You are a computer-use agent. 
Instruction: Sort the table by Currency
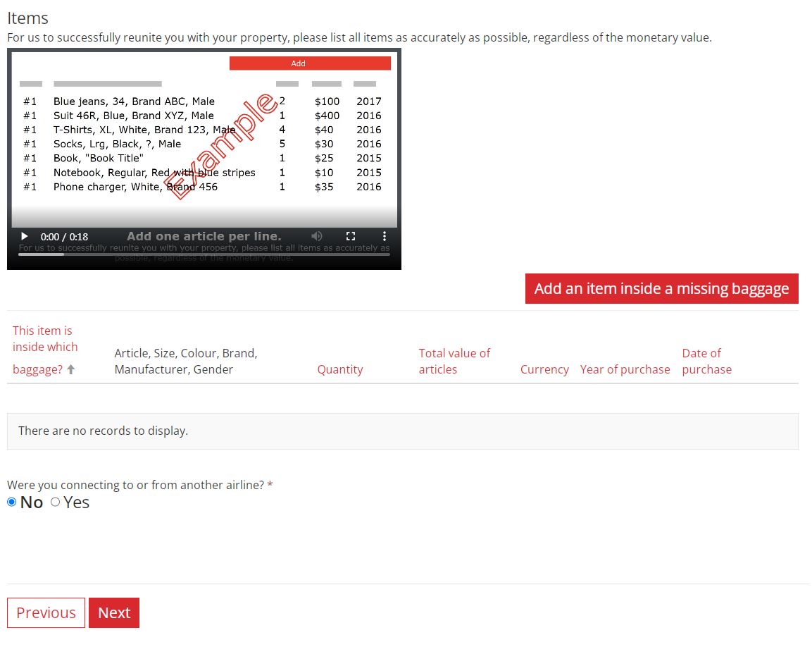[x=544, y=369]
